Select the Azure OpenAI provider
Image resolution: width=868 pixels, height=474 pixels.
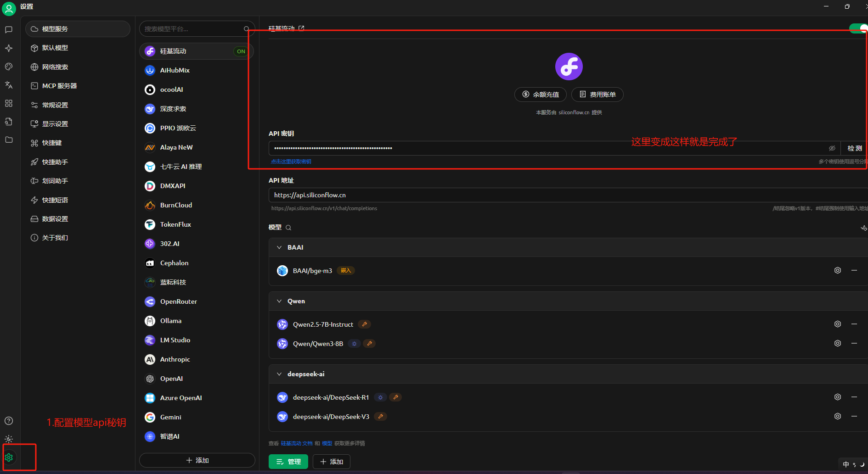click(196, 398)
